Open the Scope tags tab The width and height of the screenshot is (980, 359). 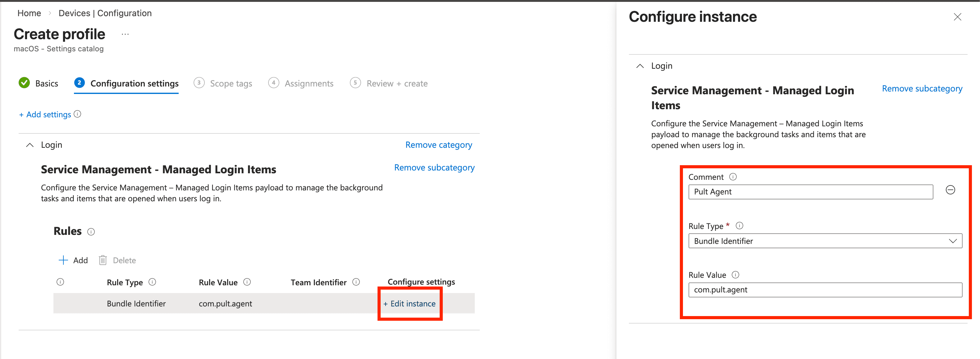(231, 83)
